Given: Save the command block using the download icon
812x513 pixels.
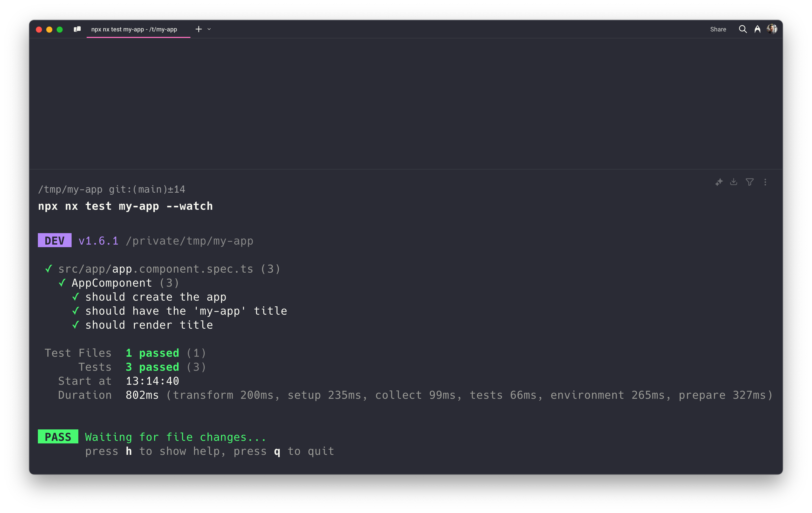Looking at the screenshot, I should [734, 182].
